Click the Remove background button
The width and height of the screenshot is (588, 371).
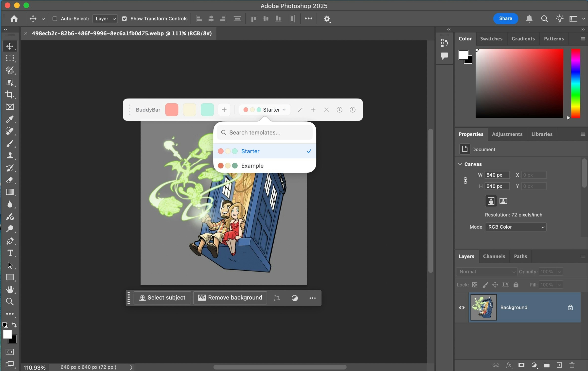point(230,298)
